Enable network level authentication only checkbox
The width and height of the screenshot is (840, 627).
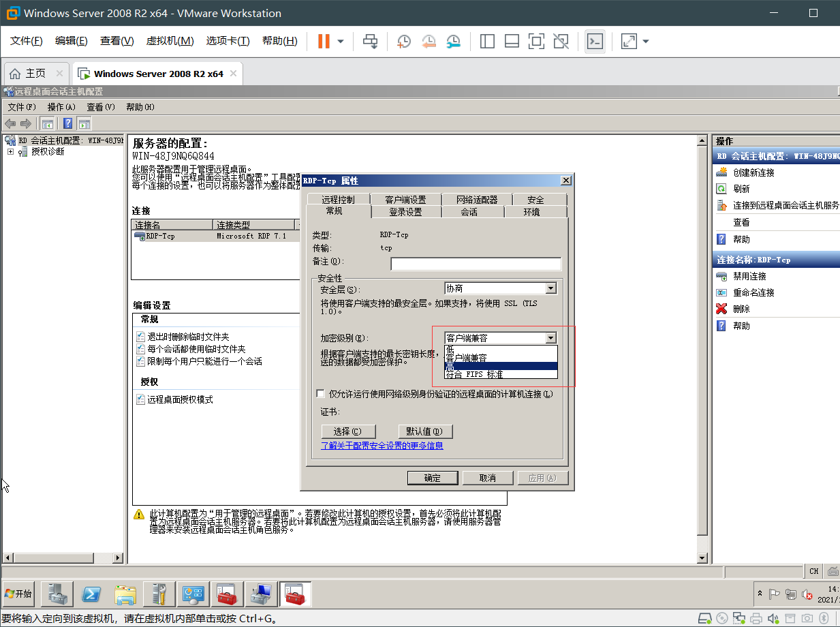click(321, 394)
